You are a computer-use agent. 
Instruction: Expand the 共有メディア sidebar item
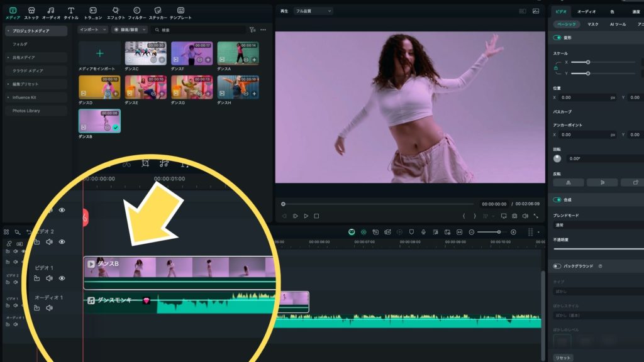click(35, 57)
